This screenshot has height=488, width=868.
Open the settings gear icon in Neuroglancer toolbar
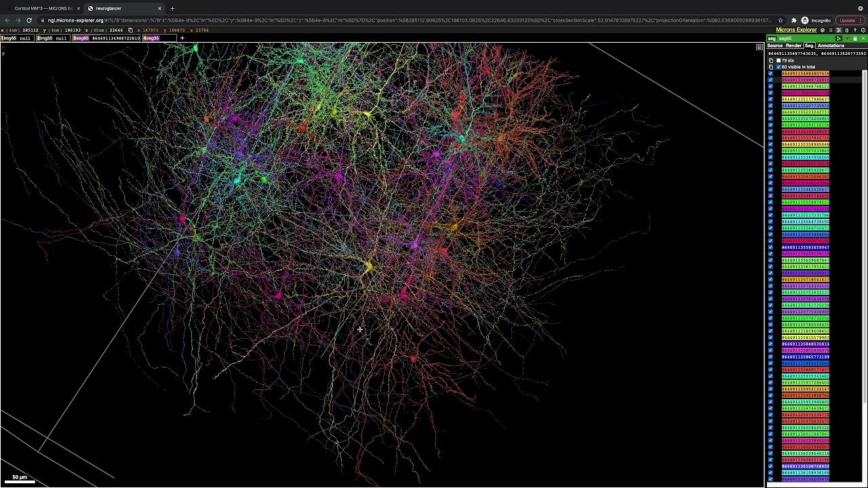pyautogui.click(x=863, y=30)
